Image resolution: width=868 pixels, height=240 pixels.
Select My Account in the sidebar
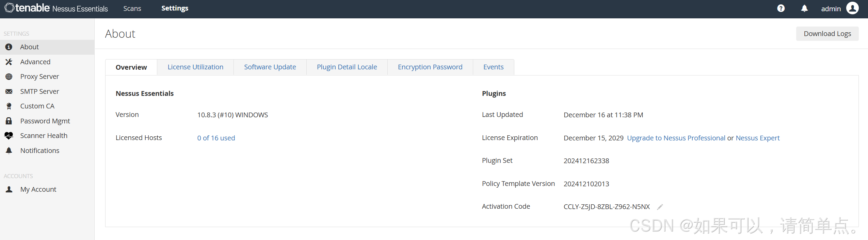[47, 189]
